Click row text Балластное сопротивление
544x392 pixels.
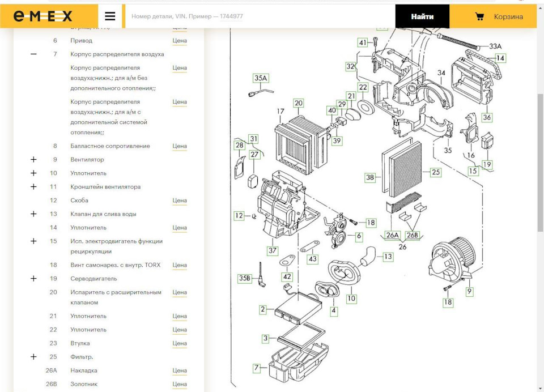tap(110, 146)
